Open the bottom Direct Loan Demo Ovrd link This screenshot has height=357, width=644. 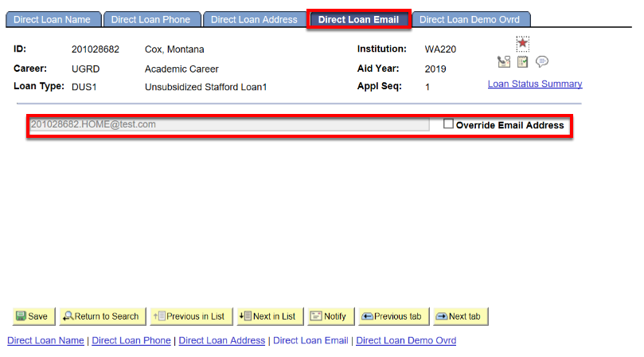[x=406, y=340]
